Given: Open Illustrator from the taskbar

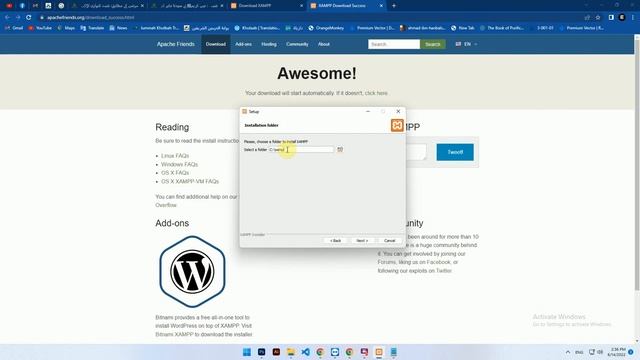Looking at the screenshot, I should click(276, 352).
